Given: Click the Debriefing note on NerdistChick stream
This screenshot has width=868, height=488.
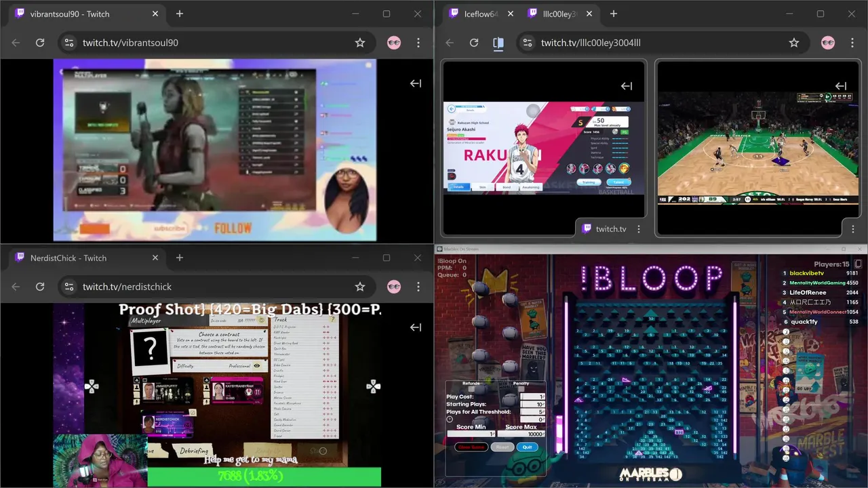Looking at the screenshot, I should (x=194, y=451).
